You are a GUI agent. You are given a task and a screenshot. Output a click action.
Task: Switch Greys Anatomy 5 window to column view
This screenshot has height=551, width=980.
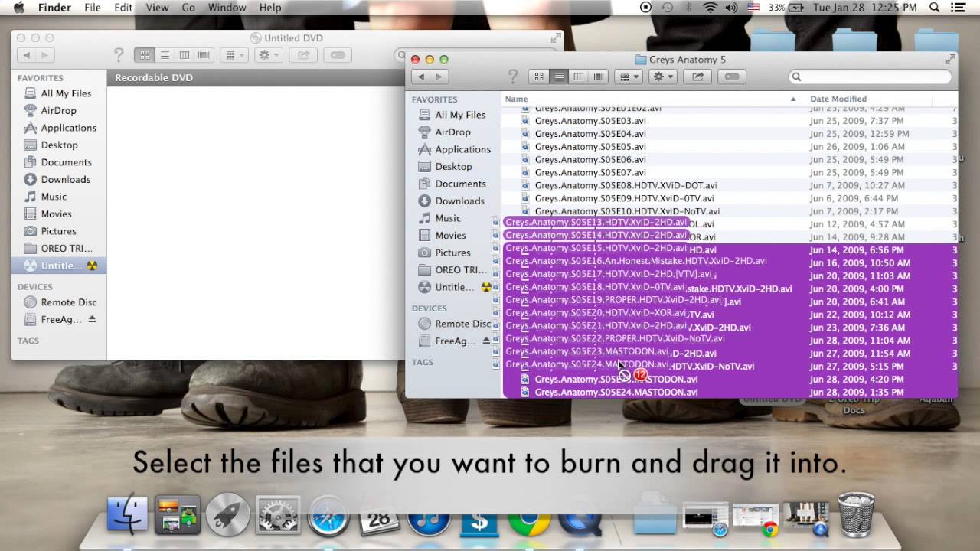579,77
